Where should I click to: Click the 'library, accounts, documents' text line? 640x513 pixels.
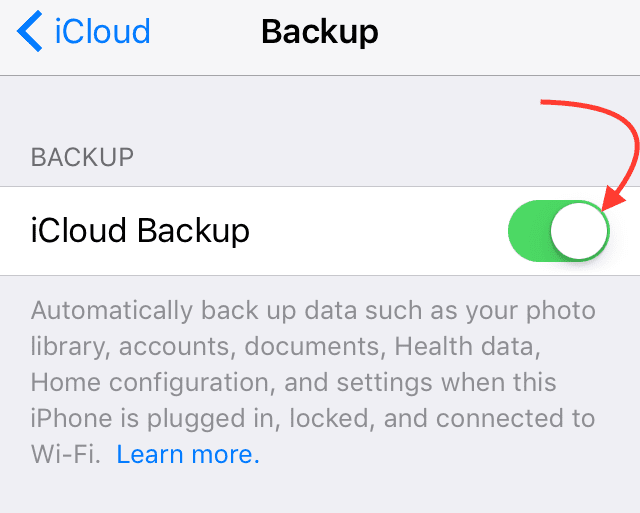coord(205,347)
